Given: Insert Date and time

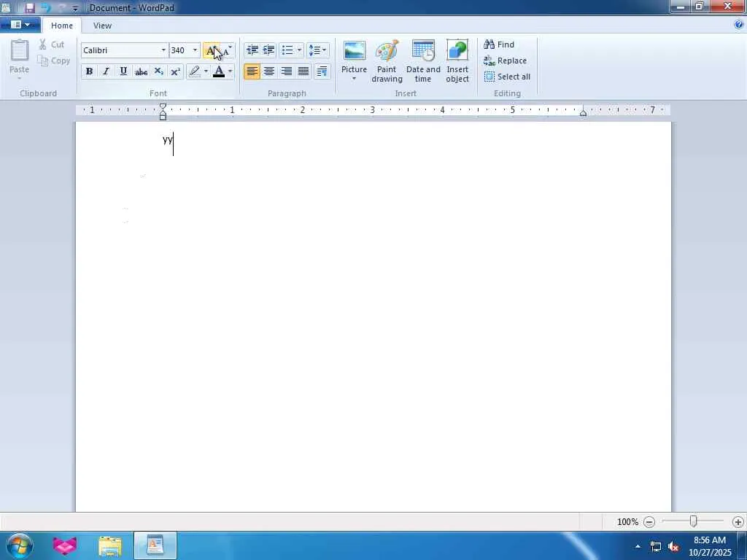Looking at the screenshot, I should 423,61.
